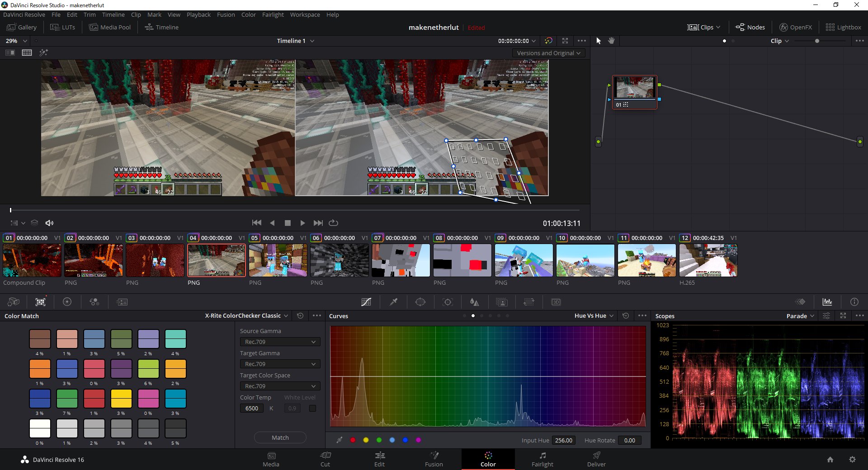The width and height of the screenshot is (868, 470).
Task: Click the Match button in Color Match
Action: (x=279, y=437)
